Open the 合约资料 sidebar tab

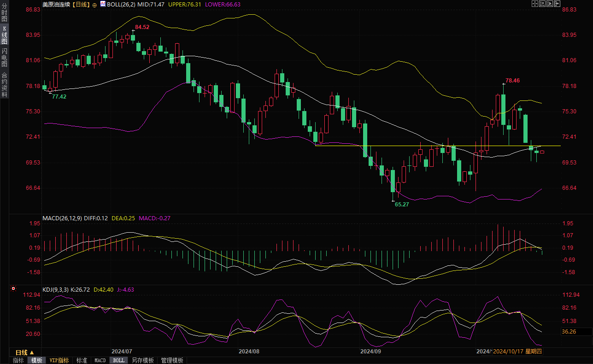pyautogui.click(x=4, y=84)
